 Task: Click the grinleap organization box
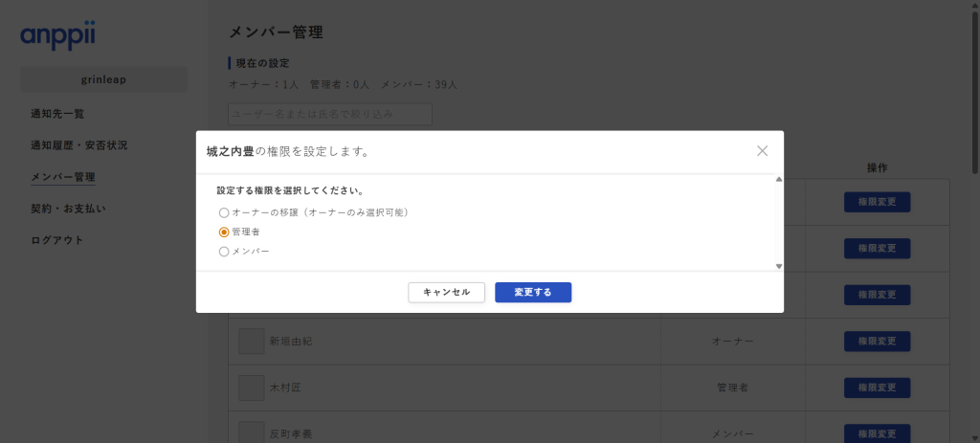[x=103, y=80]
